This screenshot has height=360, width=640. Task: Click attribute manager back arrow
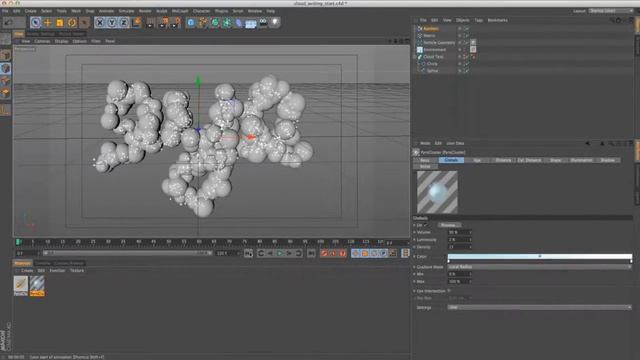point(588,143)
